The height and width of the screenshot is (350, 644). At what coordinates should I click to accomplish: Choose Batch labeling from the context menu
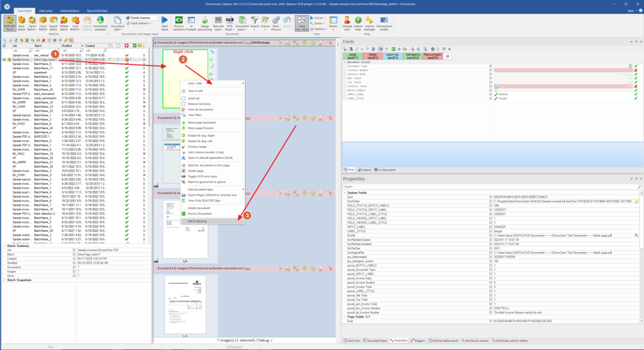tap(197, 221)
